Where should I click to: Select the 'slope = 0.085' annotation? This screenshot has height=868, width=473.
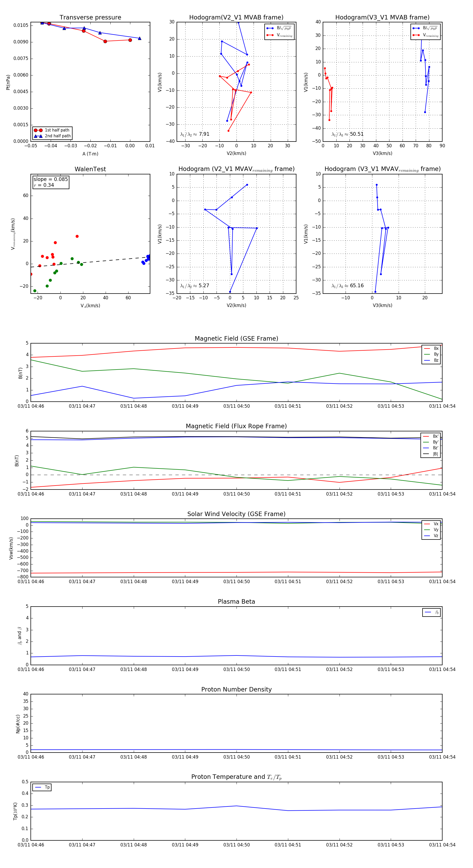point(50,179)
